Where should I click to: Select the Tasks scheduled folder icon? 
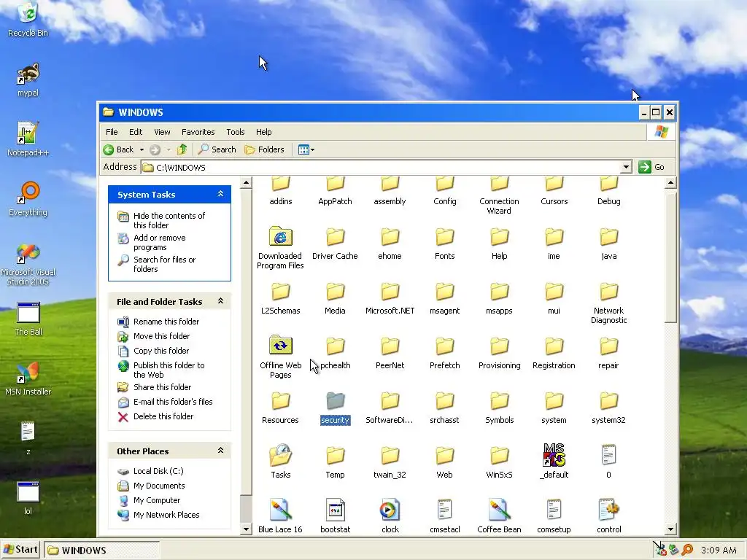click(280, 462)
